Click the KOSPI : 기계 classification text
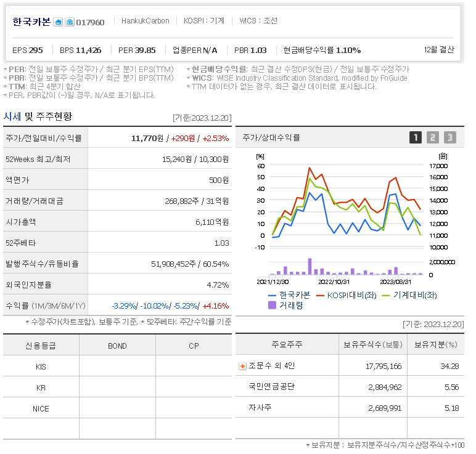Image resolution: width=476 pixels, height=454 pixels. (x=204, y=21)
